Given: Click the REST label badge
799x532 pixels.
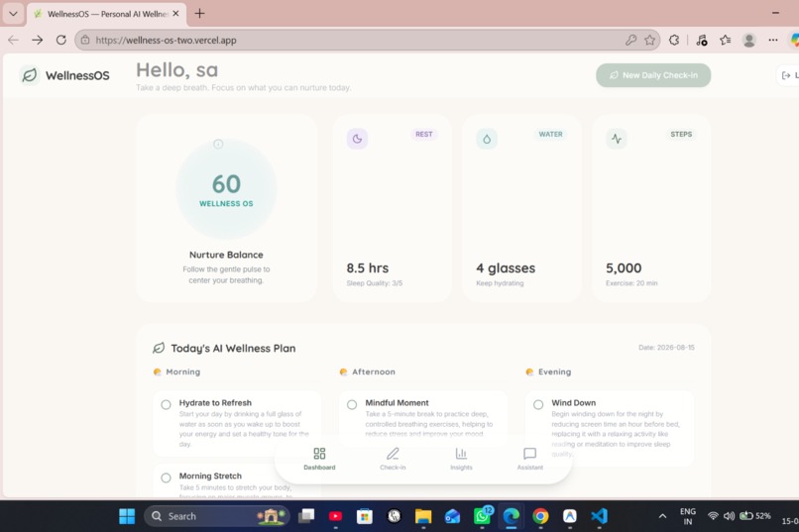Looking at the screenshot, I should pos(424,135).
